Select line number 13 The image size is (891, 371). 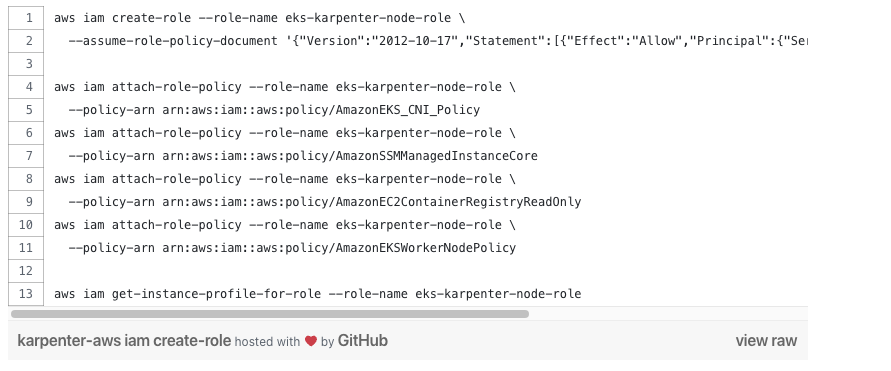tap(26, 294)
